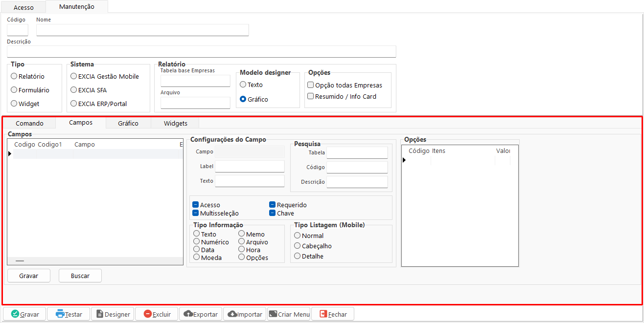644x323 pixels.
Task: Enable the Opção todas Empresas checkbox
Action: [x=310, y=85]
